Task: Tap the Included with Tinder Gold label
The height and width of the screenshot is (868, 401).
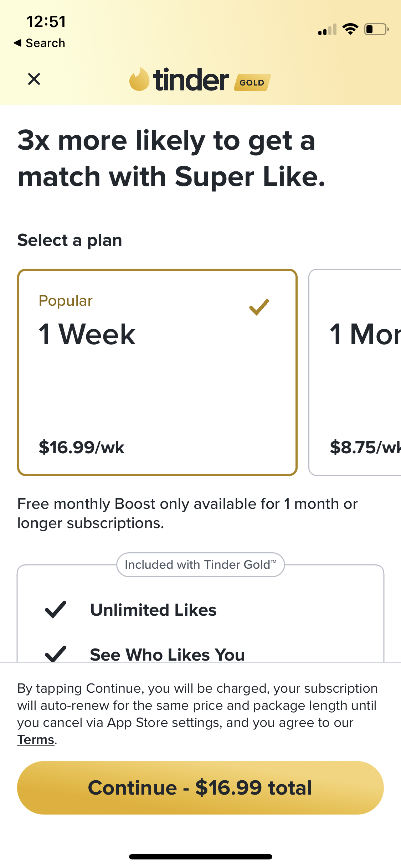Action: [200, 565]
